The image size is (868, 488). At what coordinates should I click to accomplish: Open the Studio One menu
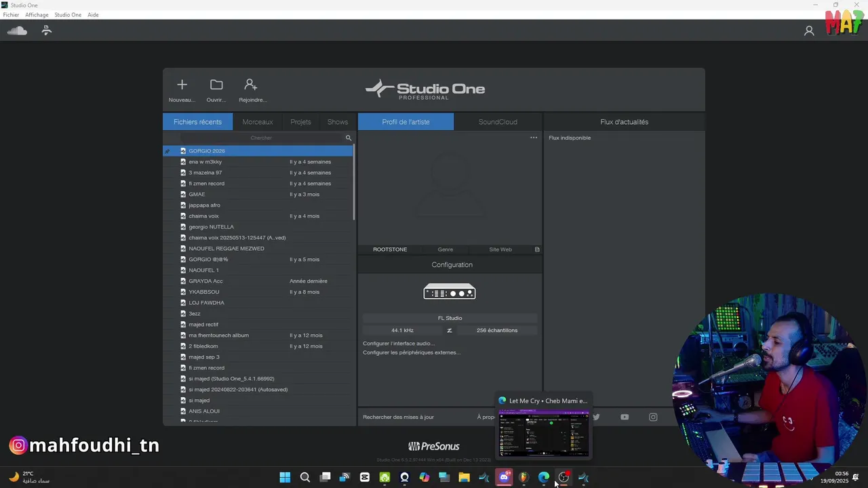point(68,15)
